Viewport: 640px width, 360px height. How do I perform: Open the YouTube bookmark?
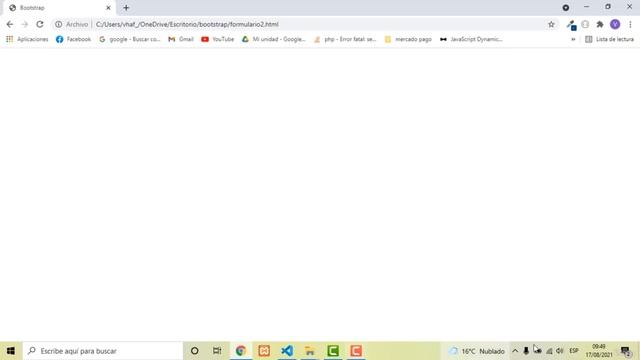point(218,39)
